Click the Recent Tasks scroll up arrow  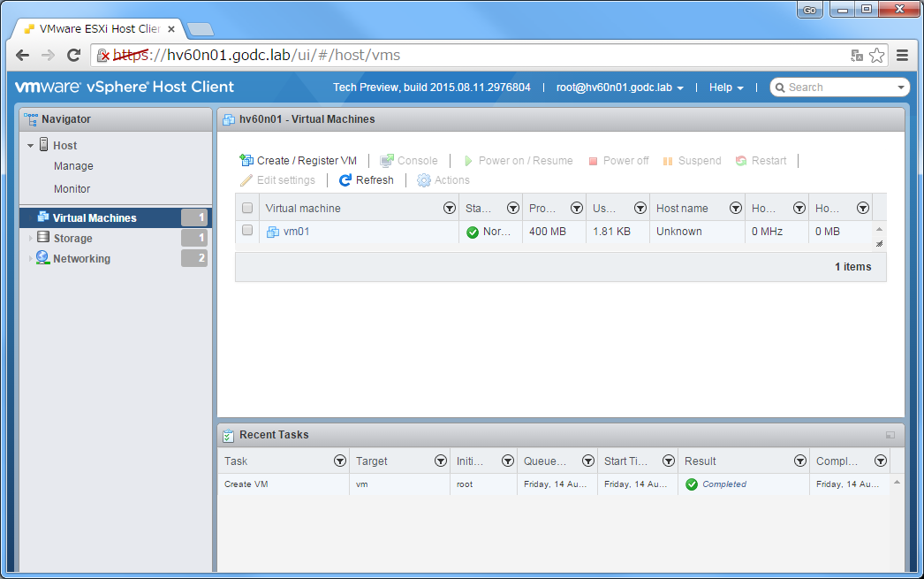(897, 483)
